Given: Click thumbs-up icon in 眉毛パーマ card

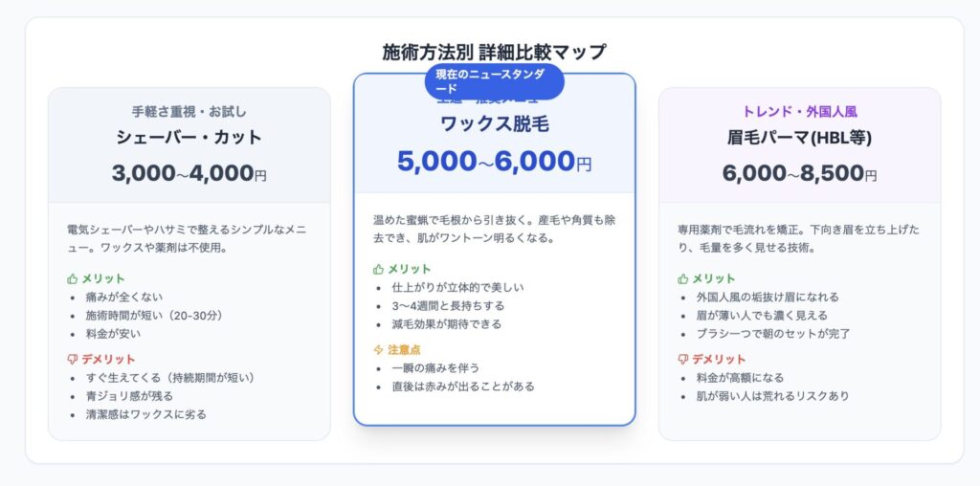Looking at the screenshot, I should pyautogui.click(x=683, y=278).
